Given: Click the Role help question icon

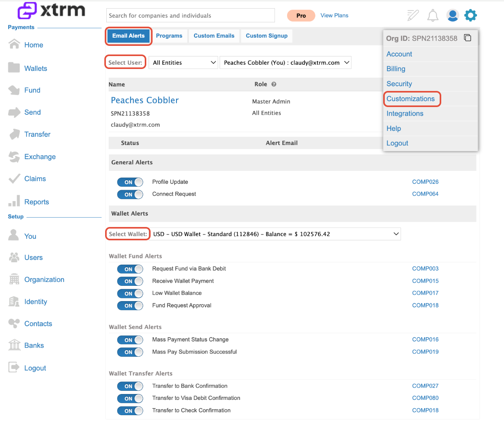Looking at the screenshot, I should coord(274,84).
